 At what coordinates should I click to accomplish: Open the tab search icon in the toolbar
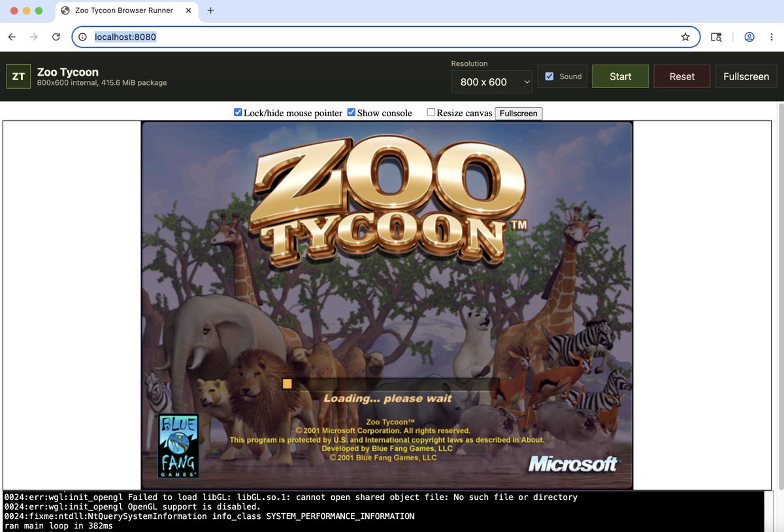click(716, 37)
